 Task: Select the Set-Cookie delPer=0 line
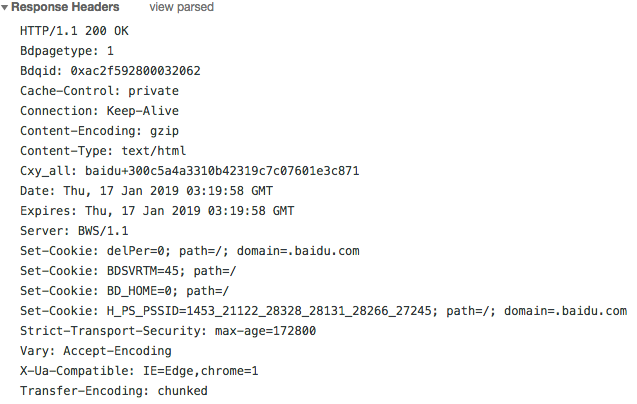point(190,251)
